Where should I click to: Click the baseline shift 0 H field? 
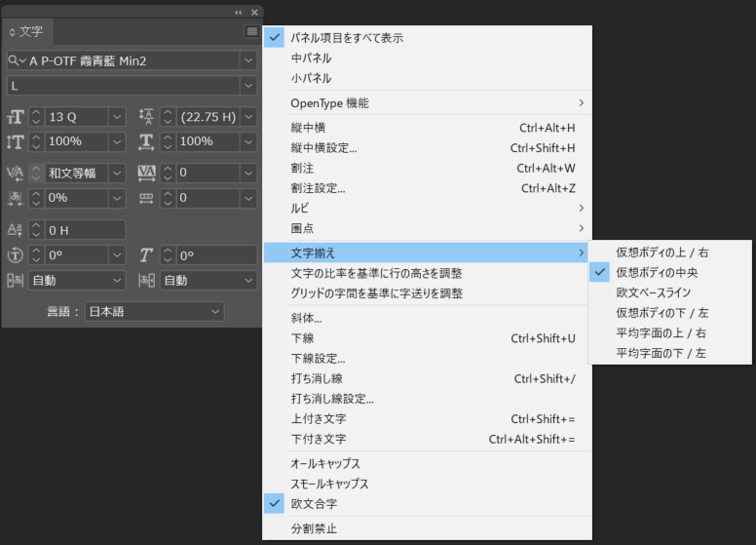(86, 230)
